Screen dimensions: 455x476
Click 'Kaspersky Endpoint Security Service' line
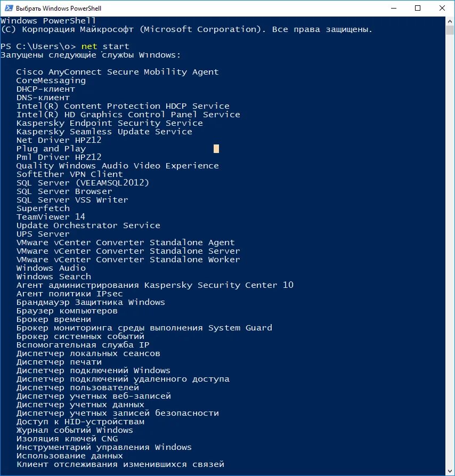[110, 123]
